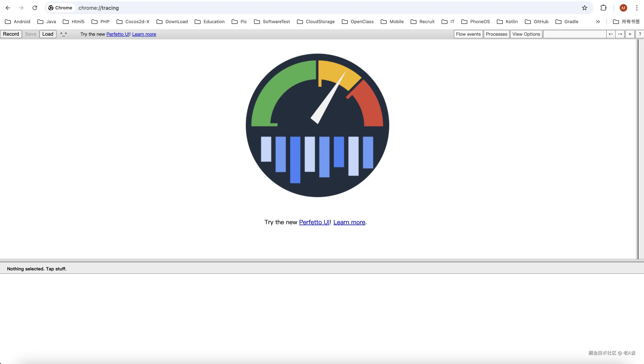Click the Load trace button
The image size is (644, 364).
click(48, 34)
